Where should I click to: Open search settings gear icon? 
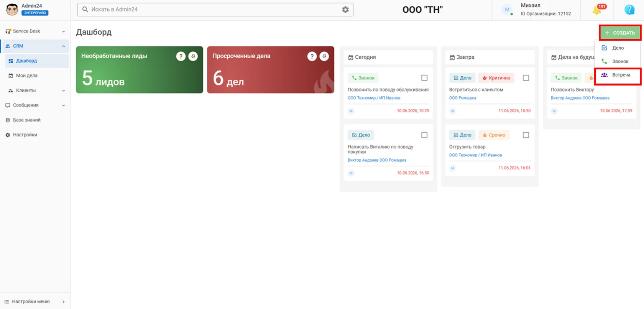[345, 10]
